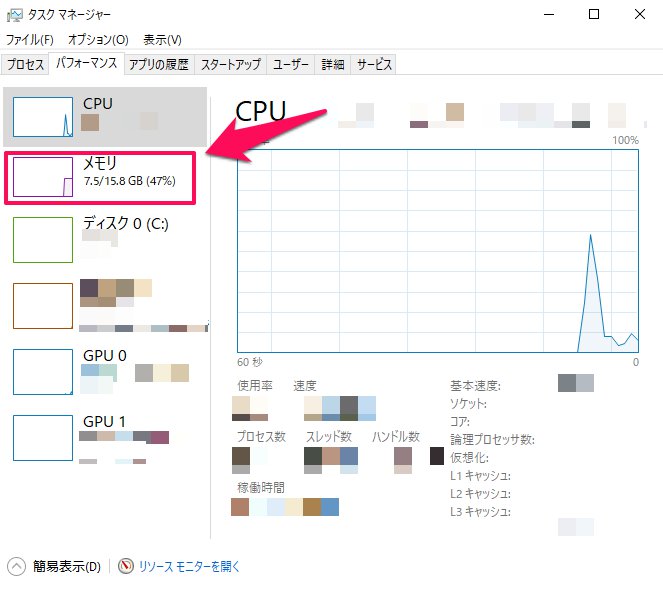Image resolution: width=663 pixels, height=590 pixels.
Task: Click the スレッド数 label
Action: [x=329, y=436]
